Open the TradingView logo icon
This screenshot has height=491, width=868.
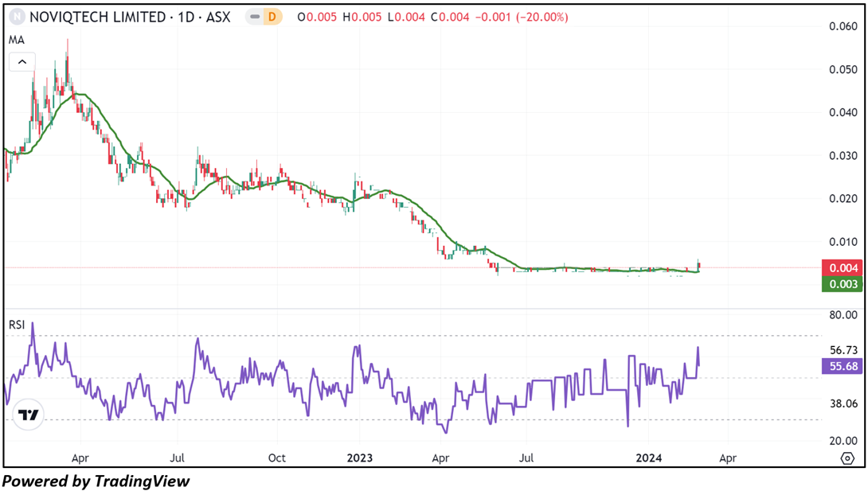point(28,414)
